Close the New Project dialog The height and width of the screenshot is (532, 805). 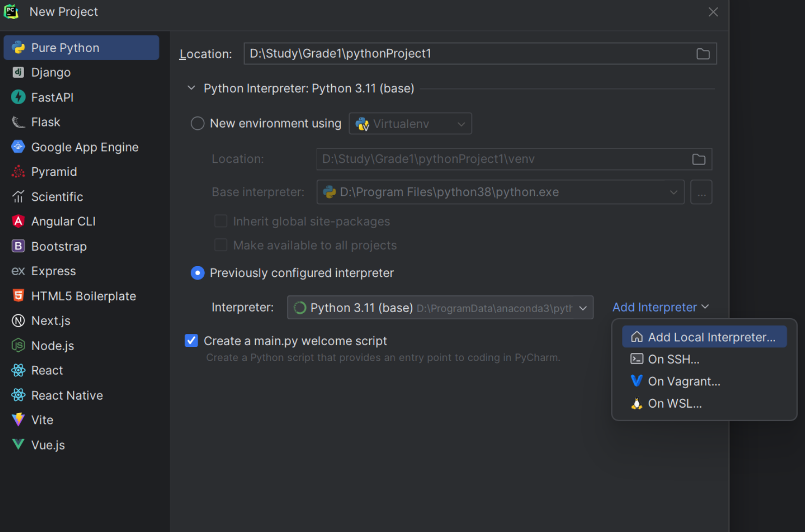pyautogui.click(x=713, y=12)
